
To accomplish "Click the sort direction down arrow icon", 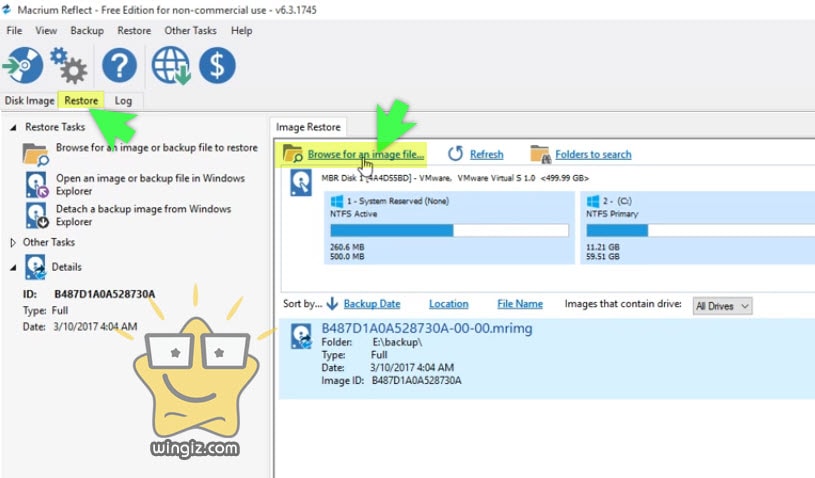I will [332, 304].
